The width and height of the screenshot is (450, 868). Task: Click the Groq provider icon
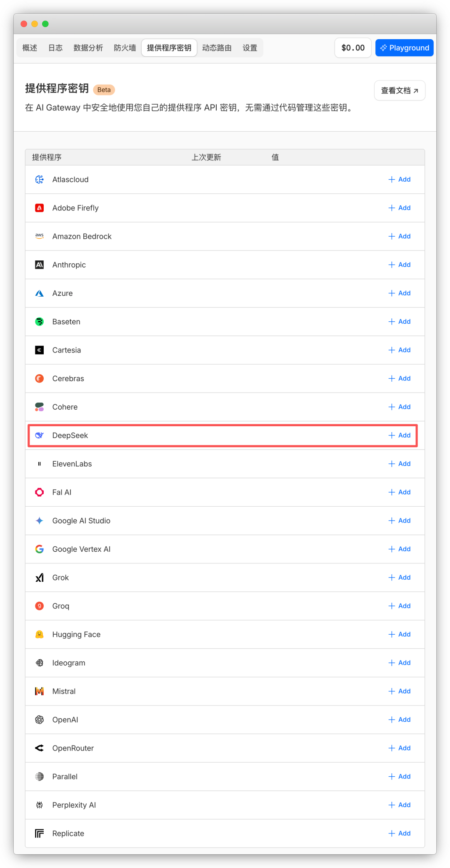39,606
